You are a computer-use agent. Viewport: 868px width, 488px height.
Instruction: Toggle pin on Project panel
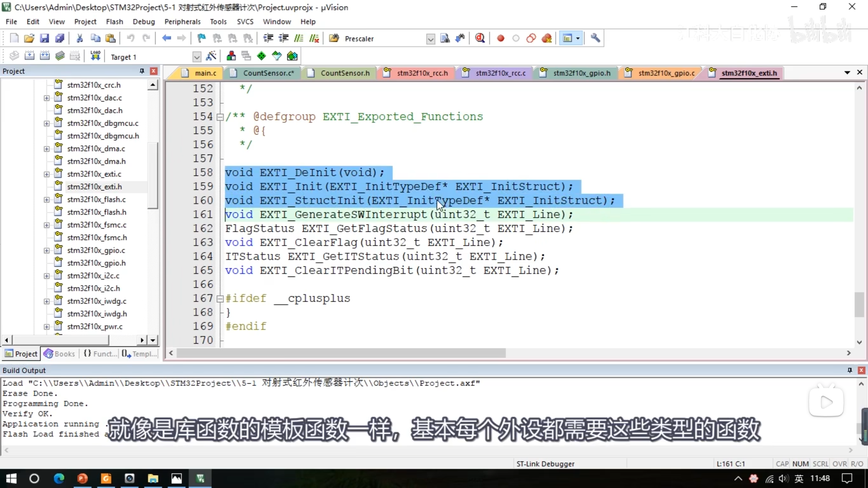click(x=142, y=71)
